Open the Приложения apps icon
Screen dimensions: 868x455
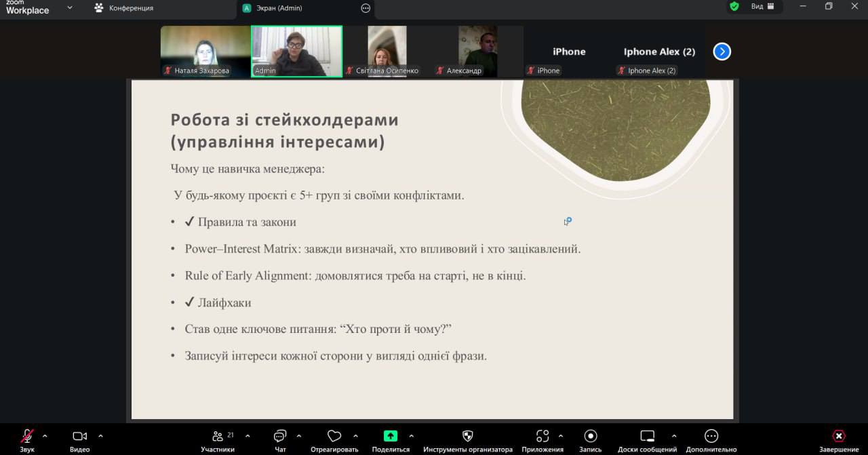click(x=542, y=436)
